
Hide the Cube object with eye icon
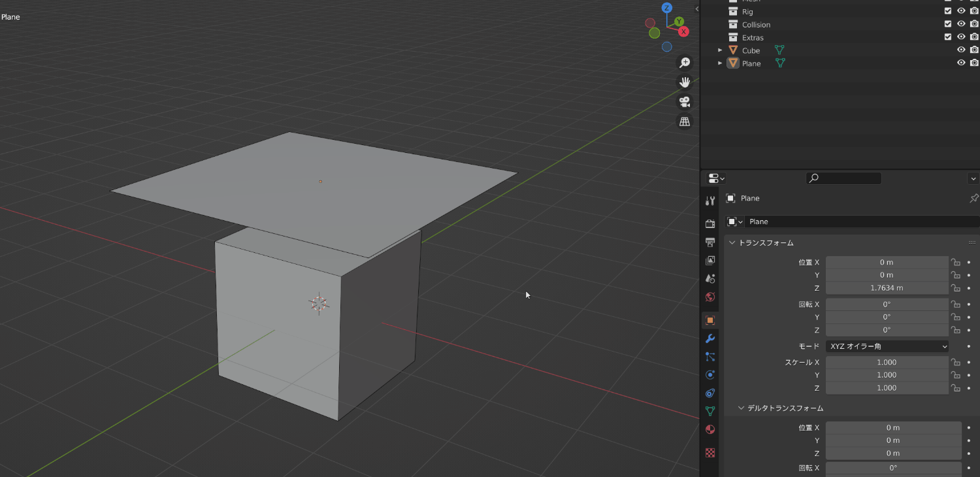pos(961,50)
